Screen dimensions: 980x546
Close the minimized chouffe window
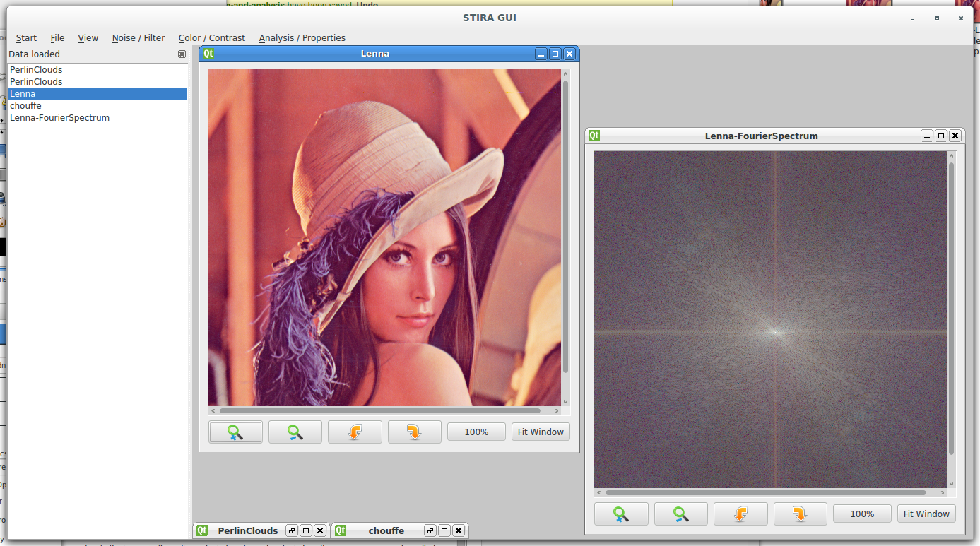[459, 530]
